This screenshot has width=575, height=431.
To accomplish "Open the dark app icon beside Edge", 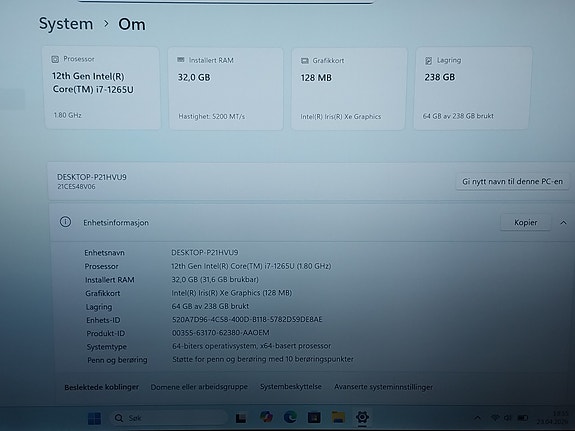I will pos(314,417).
